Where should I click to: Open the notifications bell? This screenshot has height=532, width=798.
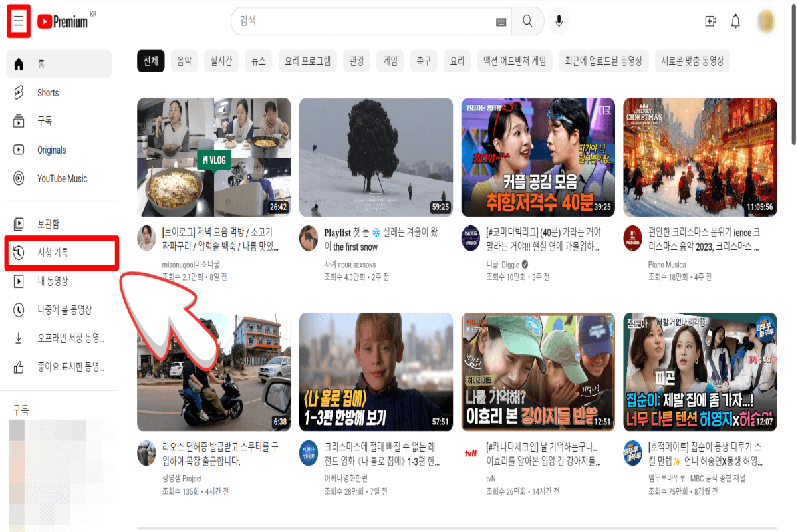(x=735, y=21)
